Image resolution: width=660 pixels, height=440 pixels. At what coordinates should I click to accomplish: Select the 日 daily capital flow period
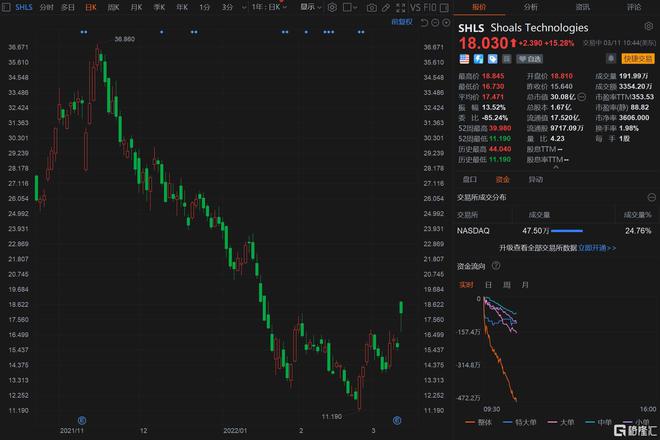488,285
